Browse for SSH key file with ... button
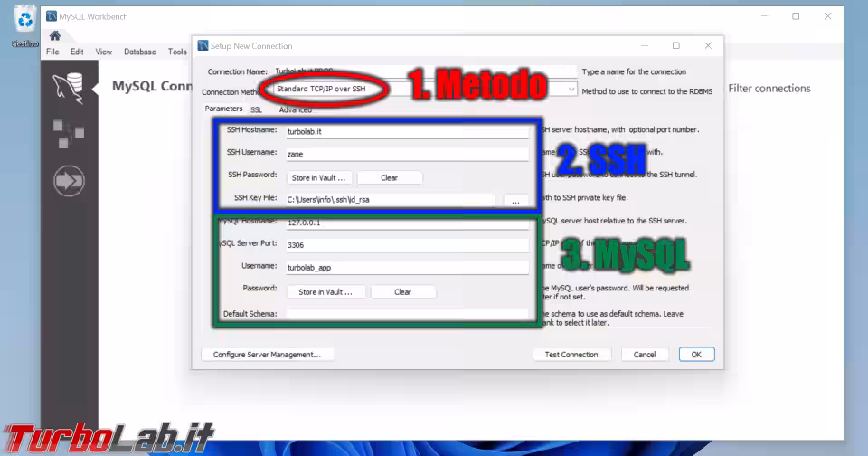 coord(515,201)
